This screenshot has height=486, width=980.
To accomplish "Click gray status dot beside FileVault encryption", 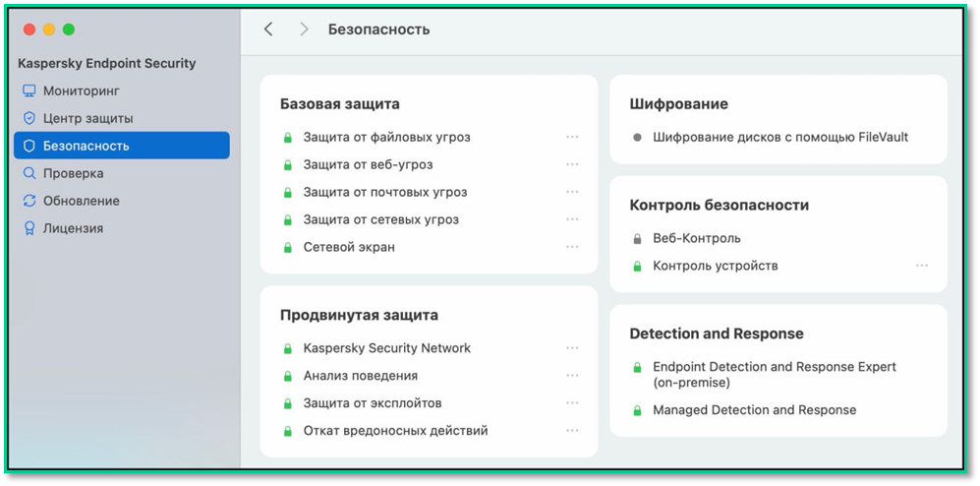I will pyautogui.click(x=637, y=137).
